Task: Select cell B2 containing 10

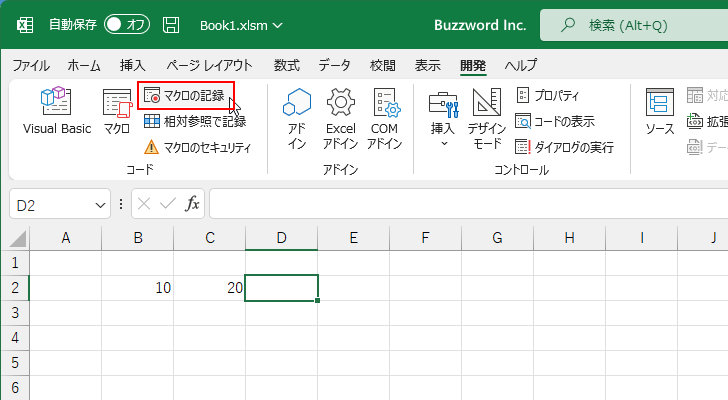Action: click(x=138, y=288)
